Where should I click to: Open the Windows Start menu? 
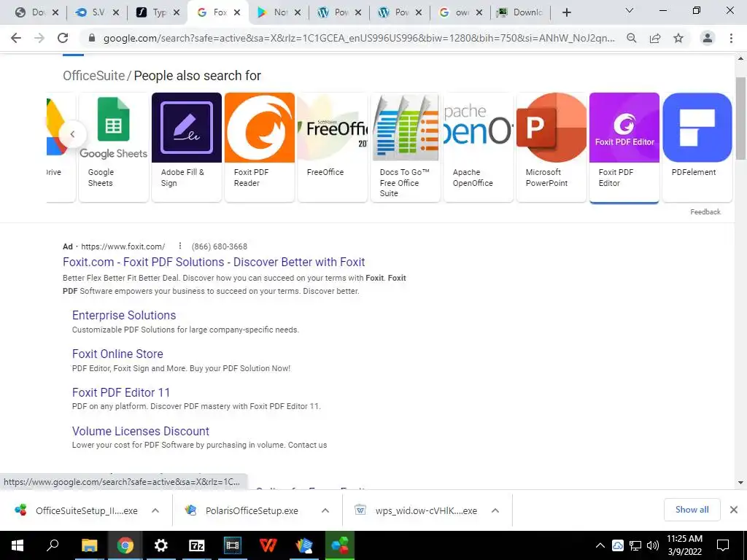[x=18, y=545]
